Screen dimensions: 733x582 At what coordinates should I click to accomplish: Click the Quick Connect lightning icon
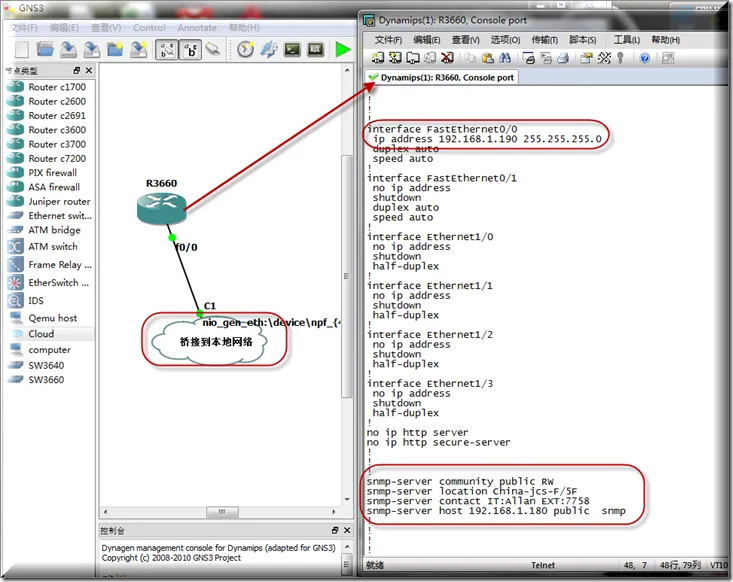[395, 58]
